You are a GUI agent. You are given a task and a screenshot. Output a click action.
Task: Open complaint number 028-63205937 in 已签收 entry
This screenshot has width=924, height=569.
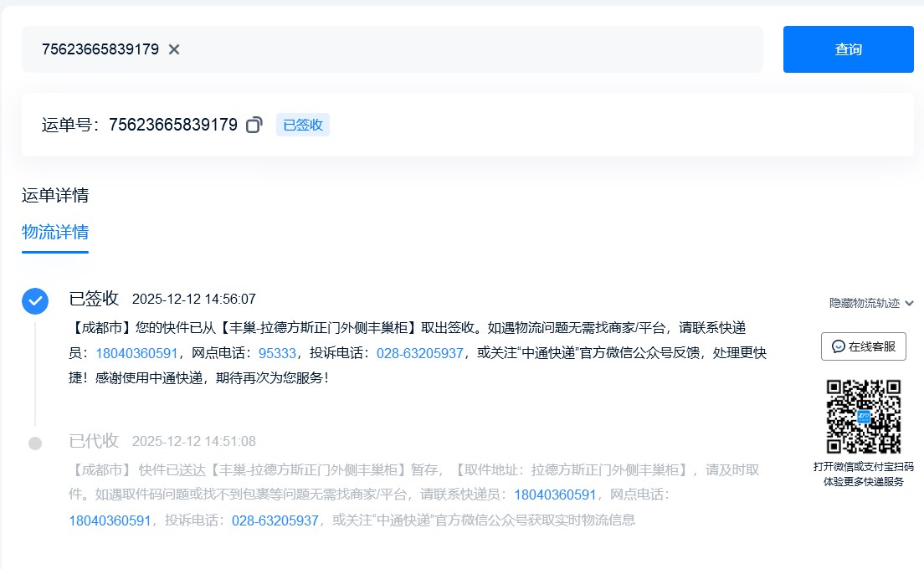click(x=419, y=353)
